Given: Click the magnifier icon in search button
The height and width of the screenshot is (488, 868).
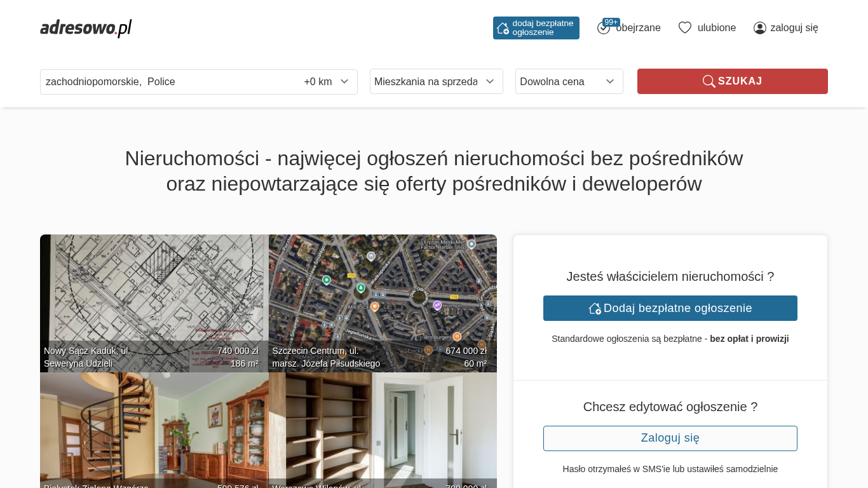Looking at the screenshot, I should pos(709,81).
